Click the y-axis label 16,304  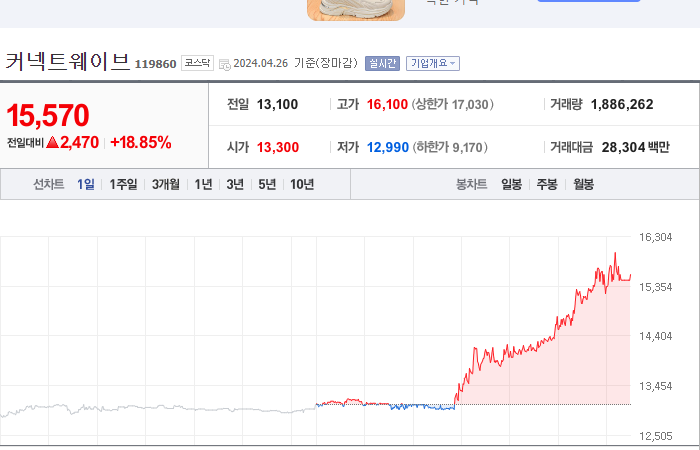point(655,237)
